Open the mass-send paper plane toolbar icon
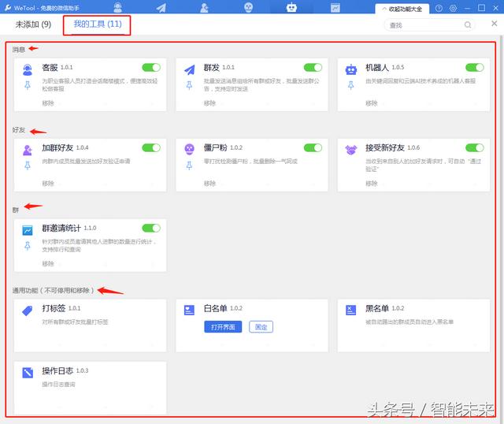The width and height of the screenshot is (504, 424). 161,7
